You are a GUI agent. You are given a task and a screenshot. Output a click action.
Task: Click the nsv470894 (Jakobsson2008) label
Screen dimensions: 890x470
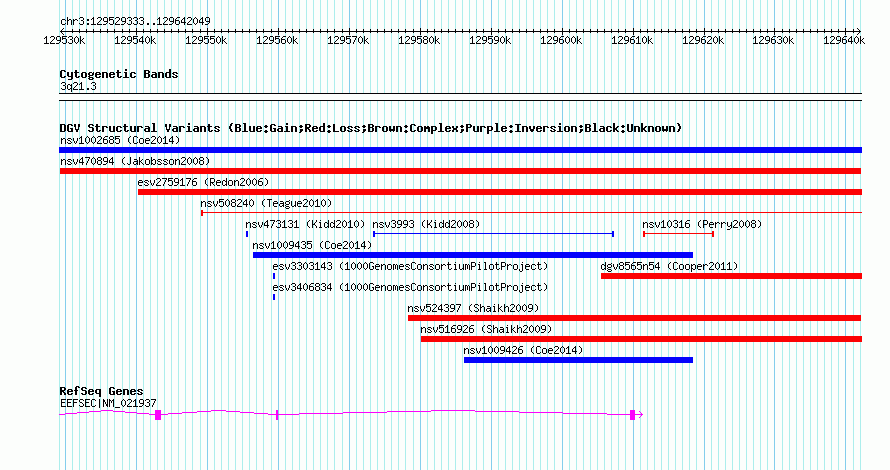pyautogui.click(x=135, y=161)
